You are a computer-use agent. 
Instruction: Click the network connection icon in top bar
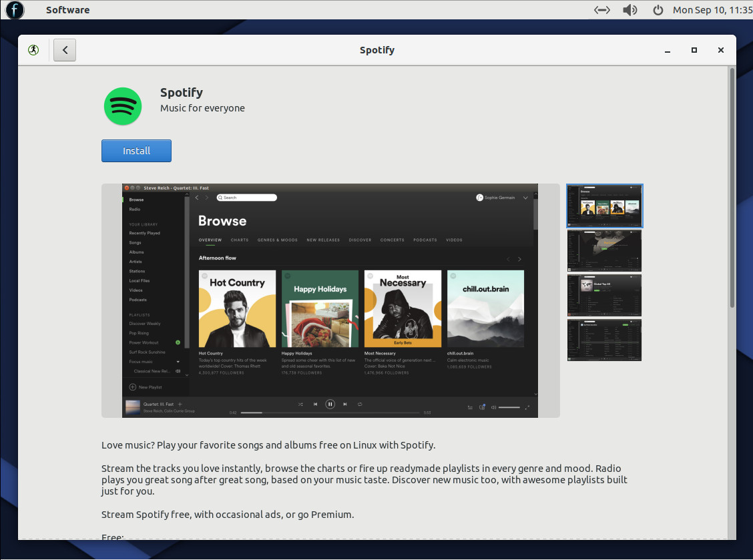coord(601,9)
